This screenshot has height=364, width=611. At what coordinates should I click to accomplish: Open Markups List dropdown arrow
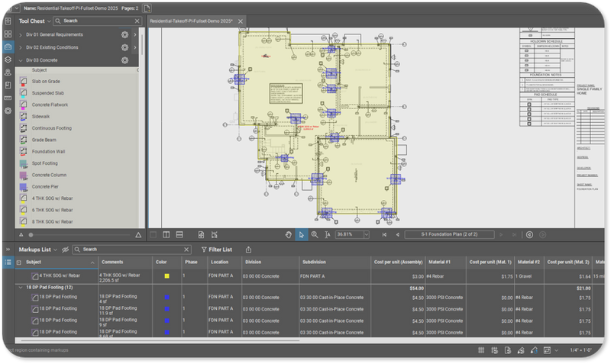(x=55, y=250)
